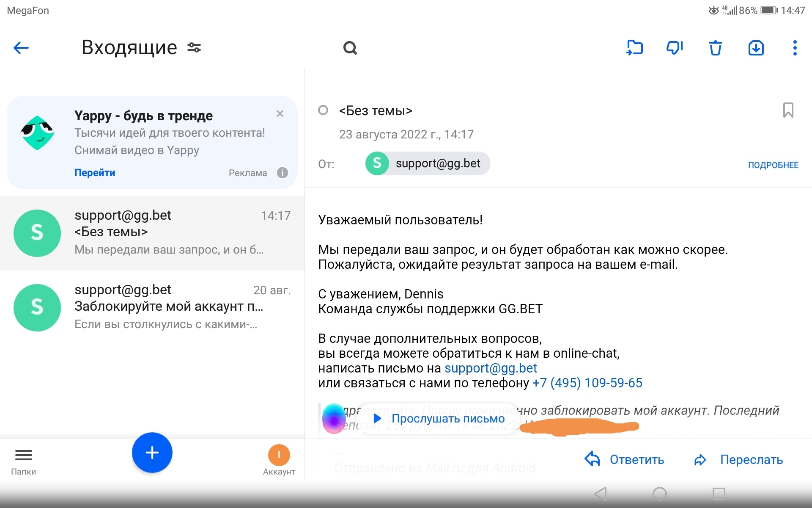Image resolution: width=812 pixels, height=508 pixels.
Task: Tap the message subject <Без темы> header
Action: point(376,110)
